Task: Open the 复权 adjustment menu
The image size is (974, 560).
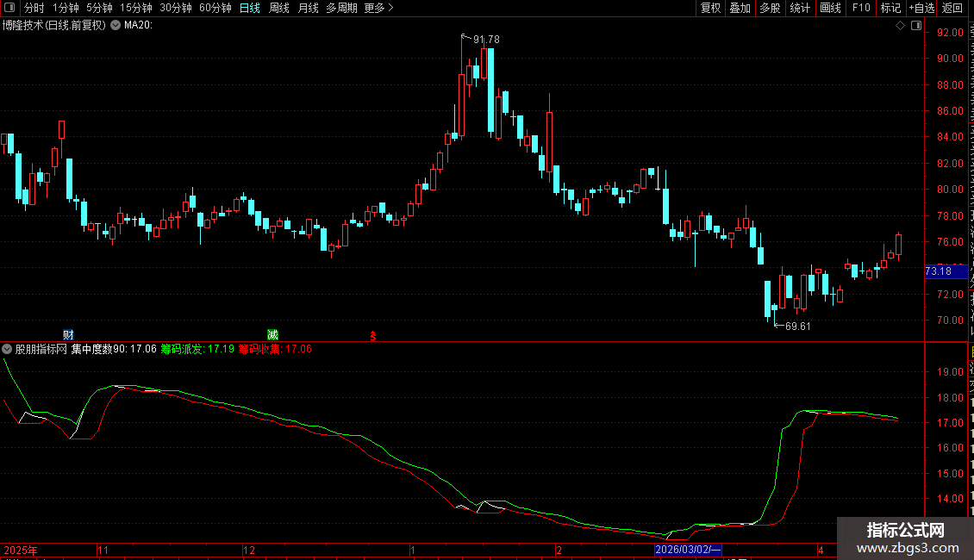Action: [710, 8]
